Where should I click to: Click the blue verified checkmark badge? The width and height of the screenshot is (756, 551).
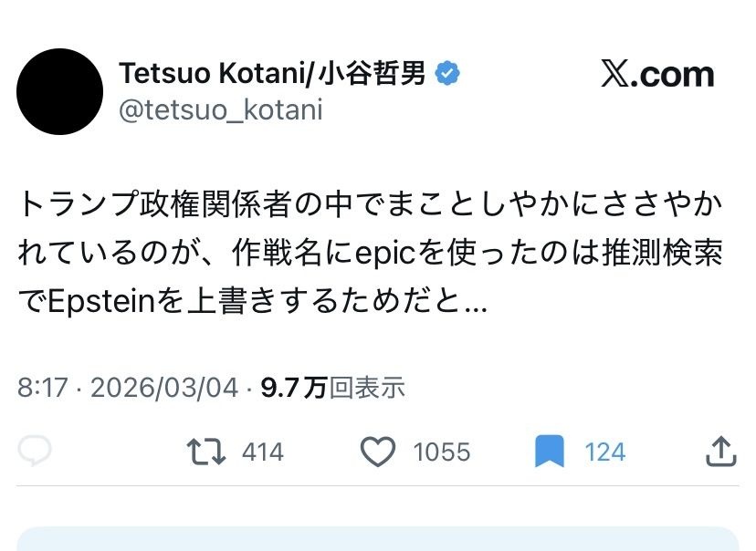pos(446,75)
